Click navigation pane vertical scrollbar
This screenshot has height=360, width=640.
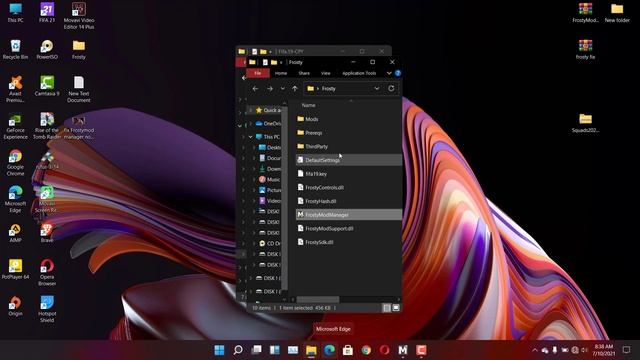tap(285, 197)
